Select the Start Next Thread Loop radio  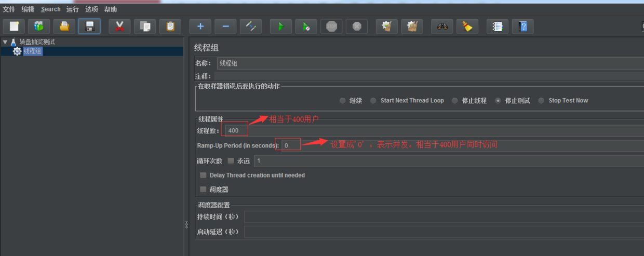click(373, 101)
